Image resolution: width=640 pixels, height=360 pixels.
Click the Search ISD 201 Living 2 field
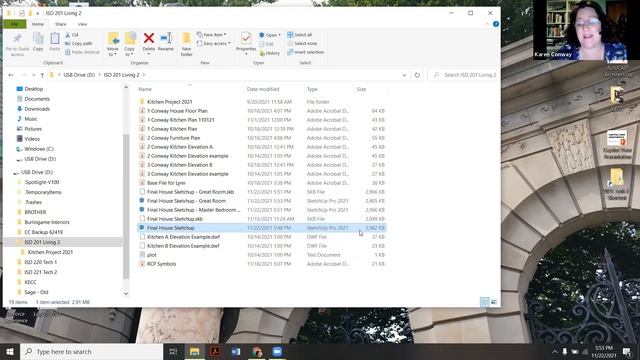463,75
